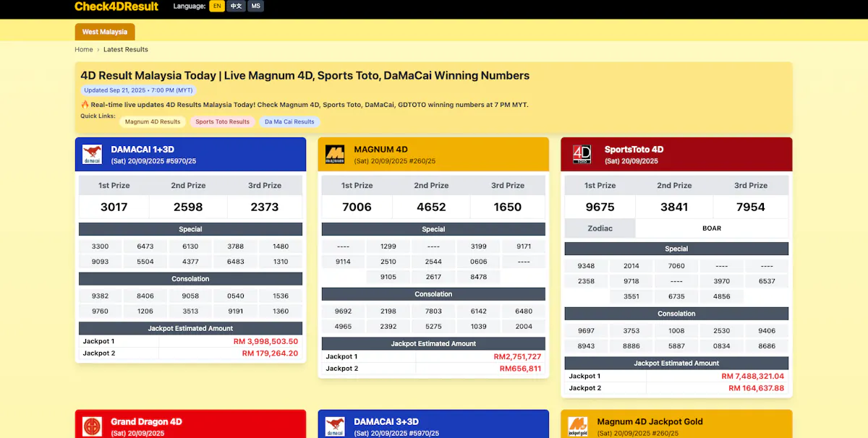The width and height of the screenshot is (868, 438).
Task: Click the Updated Sep 21, 2025 timestamp badge
Action: click(138, 90)
